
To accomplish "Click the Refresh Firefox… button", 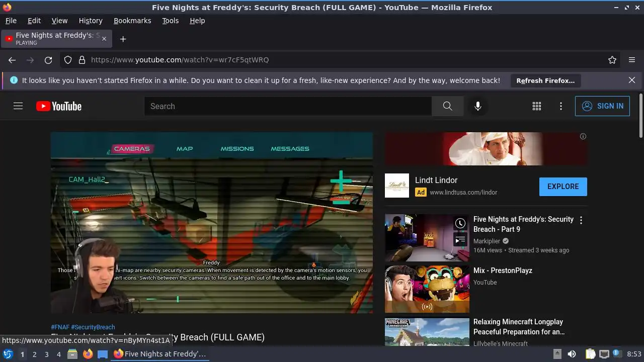I will (545, 80).
